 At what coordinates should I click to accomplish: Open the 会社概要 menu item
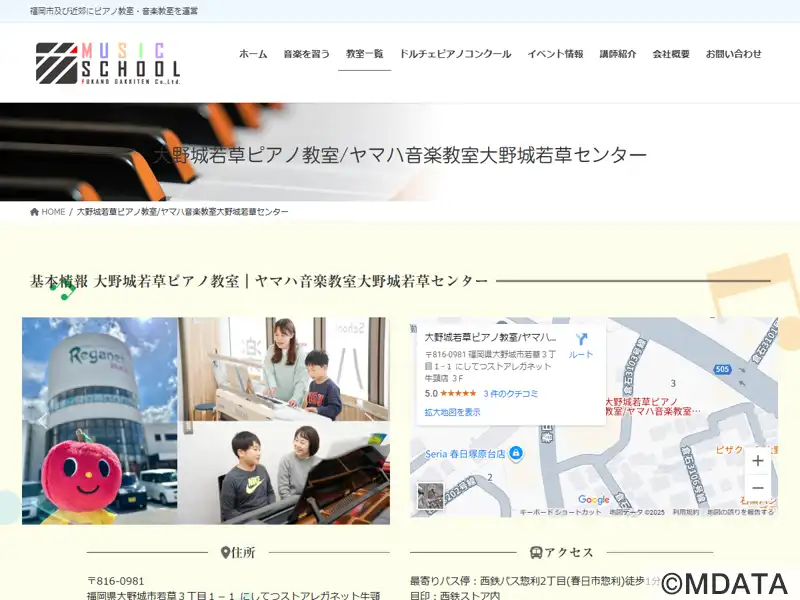pyautogui.click(x=671, y=54)
